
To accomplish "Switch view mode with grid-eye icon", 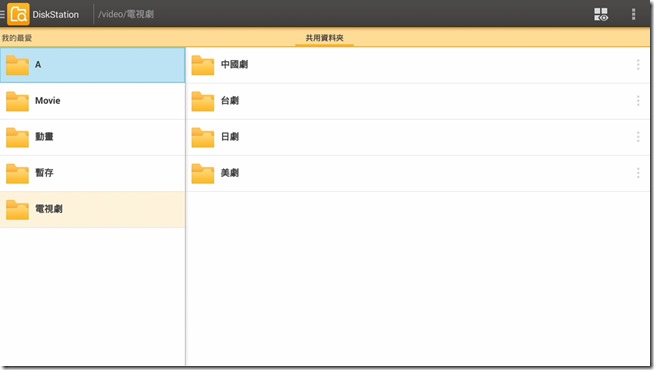I will point(601,14).
